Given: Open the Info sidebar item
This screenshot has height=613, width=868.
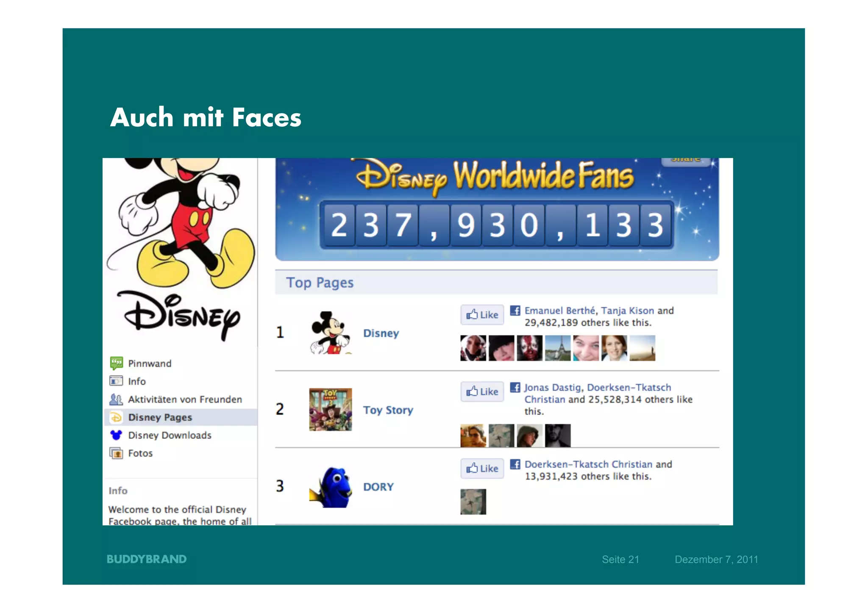Looking at the screenshot, I should click(137, 381).
